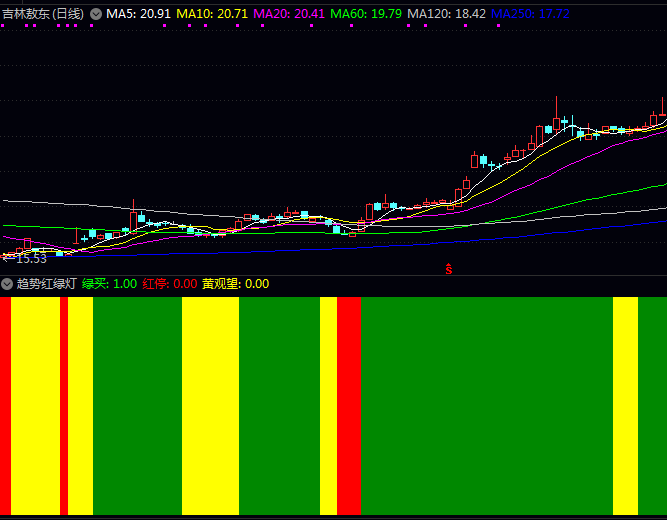Open the dropdown icon beside 吉林敖东 title
The height and width of the screenshot is (520, 667).
point(96,14)
